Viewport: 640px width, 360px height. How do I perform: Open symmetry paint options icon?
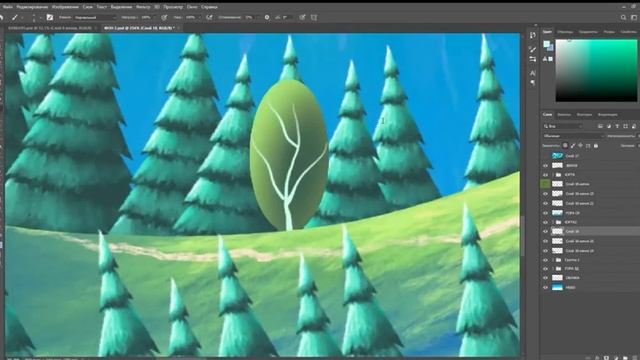click(x=314, y=18)
